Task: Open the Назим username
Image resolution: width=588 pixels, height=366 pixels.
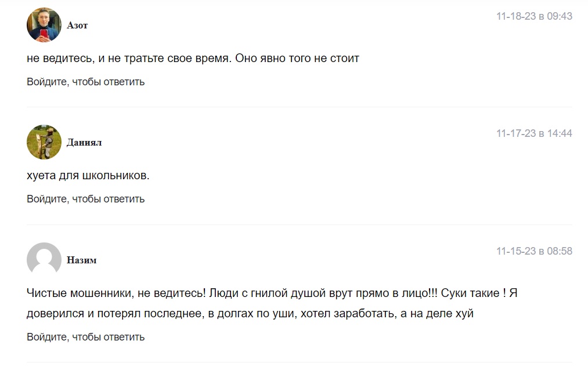Action: (x=82, y=260)
